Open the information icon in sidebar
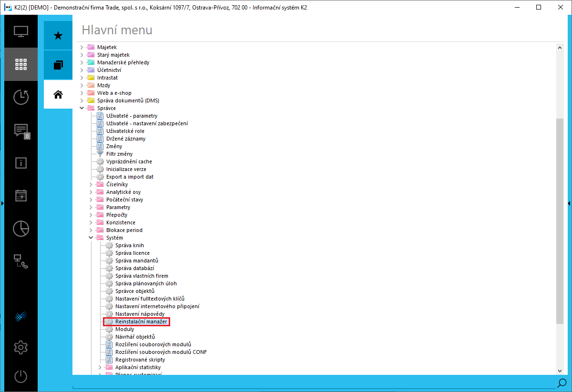 (x=20, y=163)
